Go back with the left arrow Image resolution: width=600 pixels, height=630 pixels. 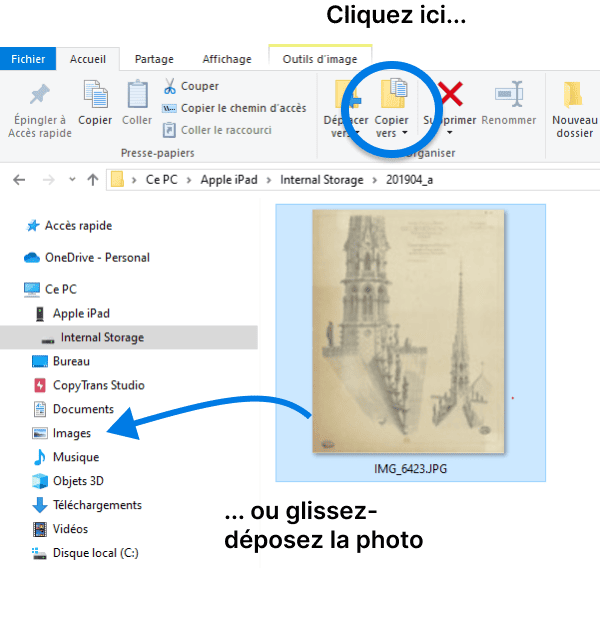point(19,180)
